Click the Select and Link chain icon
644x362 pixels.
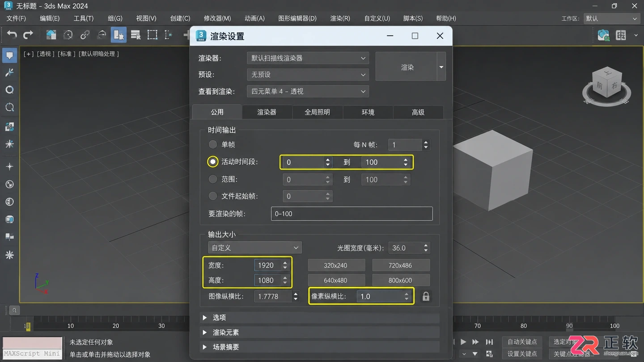pos(85,35)
